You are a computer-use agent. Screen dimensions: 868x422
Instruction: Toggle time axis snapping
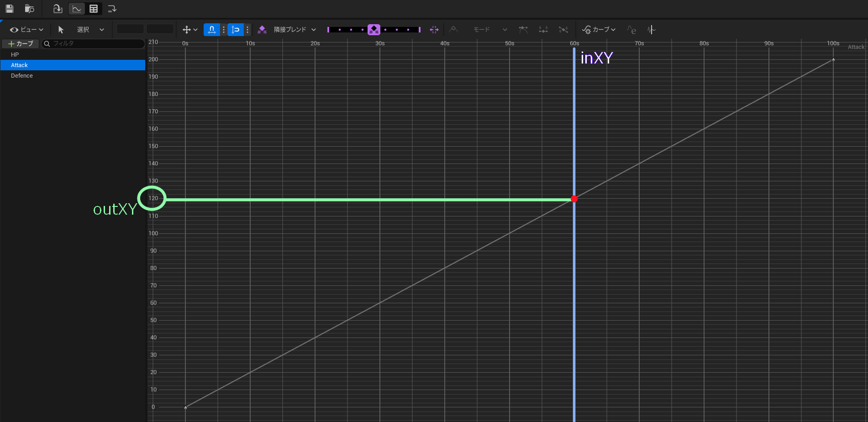click(x=212, y=30)
